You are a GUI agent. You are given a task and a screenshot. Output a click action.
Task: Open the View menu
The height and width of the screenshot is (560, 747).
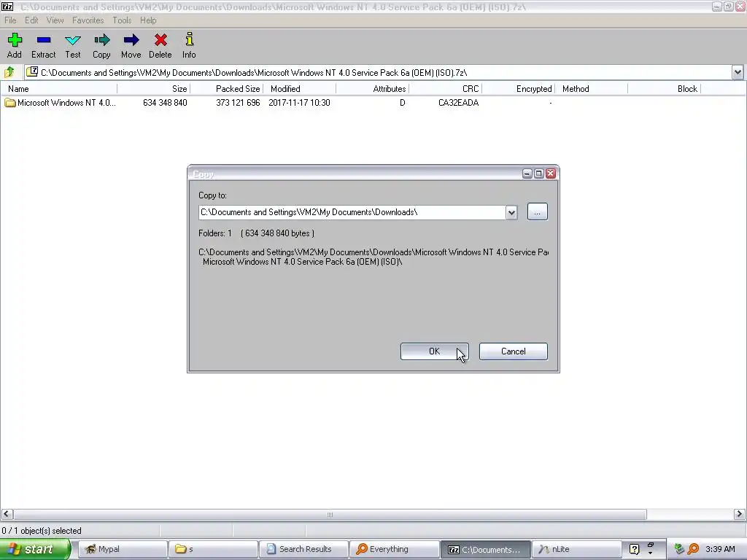coord(55,20)
